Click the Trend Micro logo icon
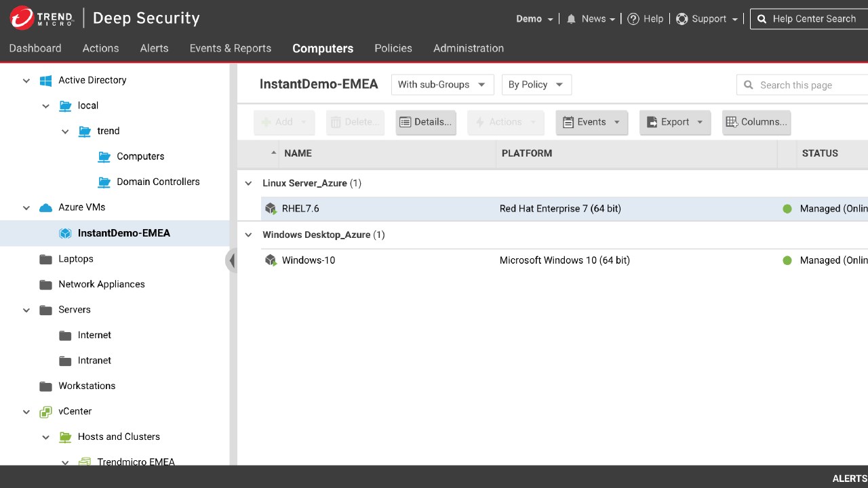 coord(22,18)
